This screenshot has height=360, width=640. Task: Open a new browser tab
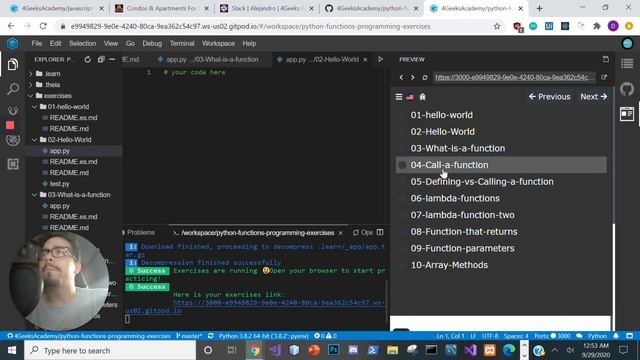[539, 8]
